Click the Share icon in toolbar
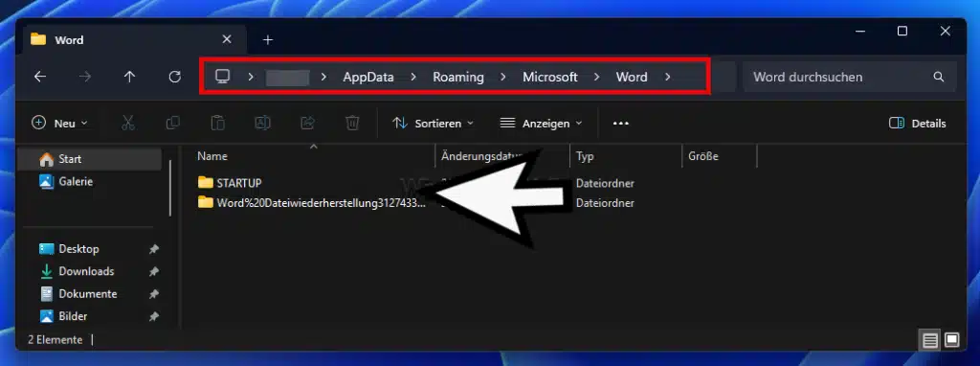 (307, 124)
